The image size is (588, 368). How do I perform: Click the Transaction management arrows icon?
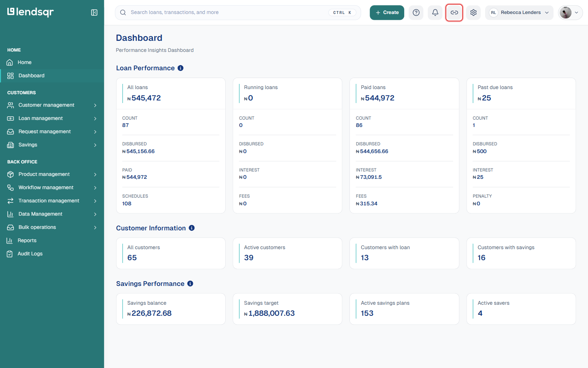10,201
